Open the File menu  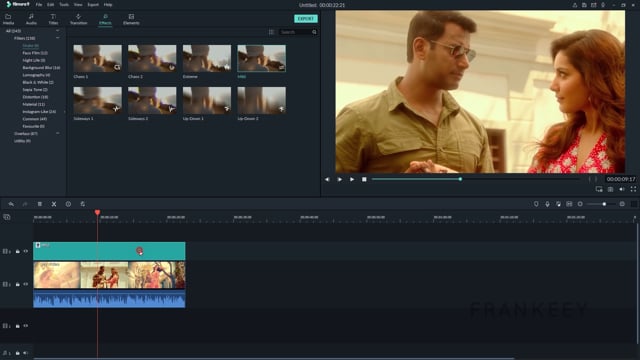click(39, 5)
